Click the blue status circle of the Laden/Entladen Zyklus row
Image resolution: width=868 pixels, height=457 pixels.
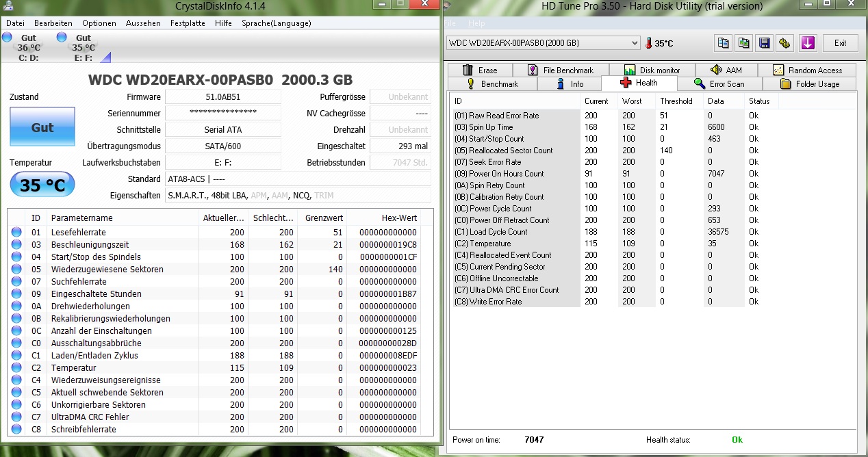click(x=16, y=355)
